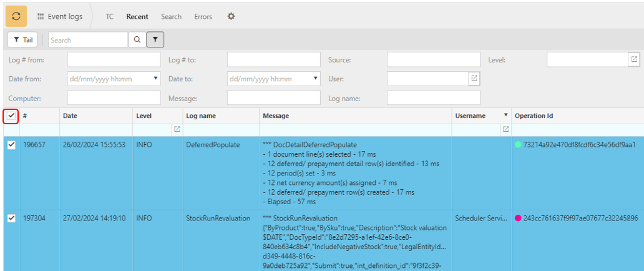Open lookup icon in User field
This screenshot has height=271, width=644.
pyautogui.click(x=474, y=79)
